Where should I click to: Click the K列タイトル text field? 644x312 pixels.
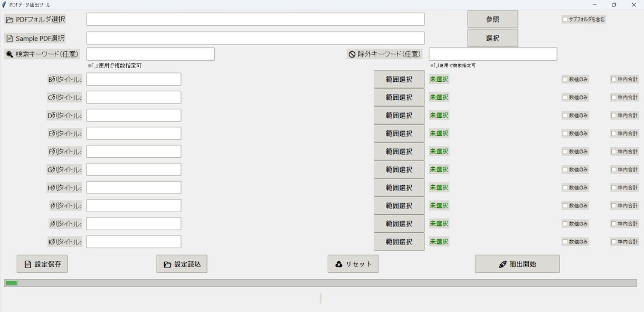coord(134,242)
